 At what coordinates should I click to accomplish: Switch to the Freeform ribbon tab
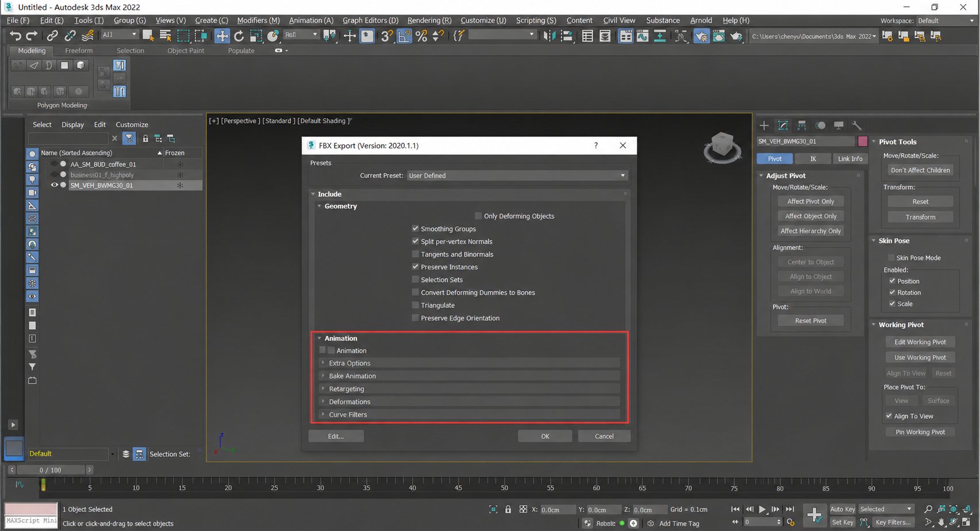pos(79,51)
